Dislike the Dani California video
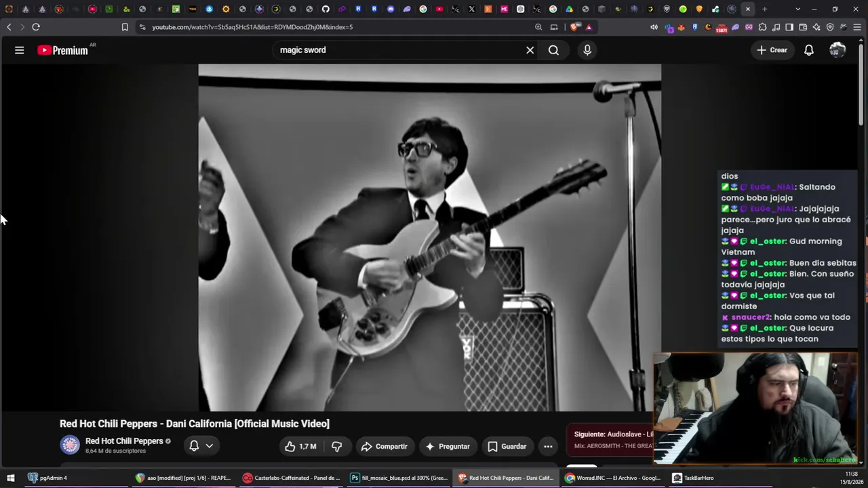 (x=336, y=446)
